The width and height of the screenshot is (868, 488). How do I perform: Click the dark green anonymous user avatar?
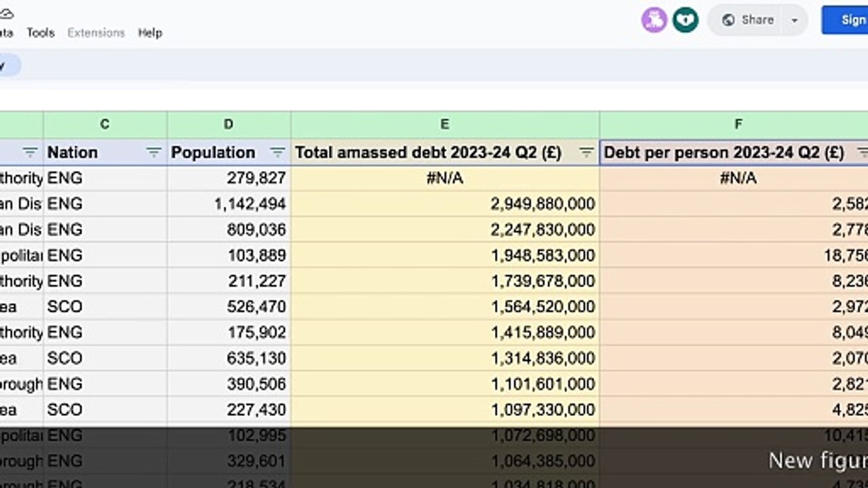click(x=686, y=20)
